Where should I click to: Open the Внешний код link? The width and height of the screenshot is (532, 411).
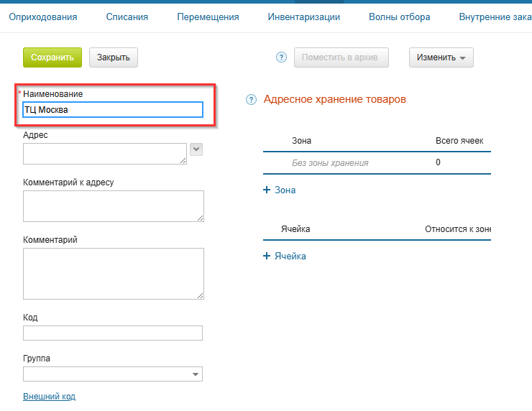49,396
